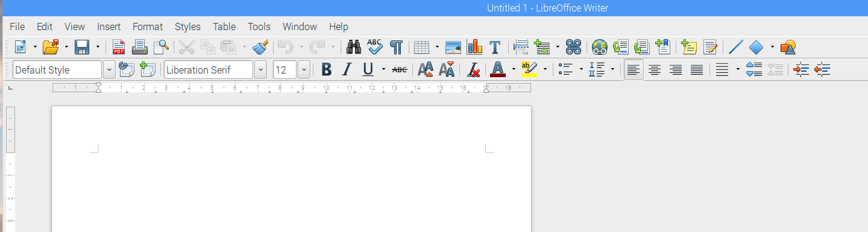Click the Export as PDF icon

[119, 47]
